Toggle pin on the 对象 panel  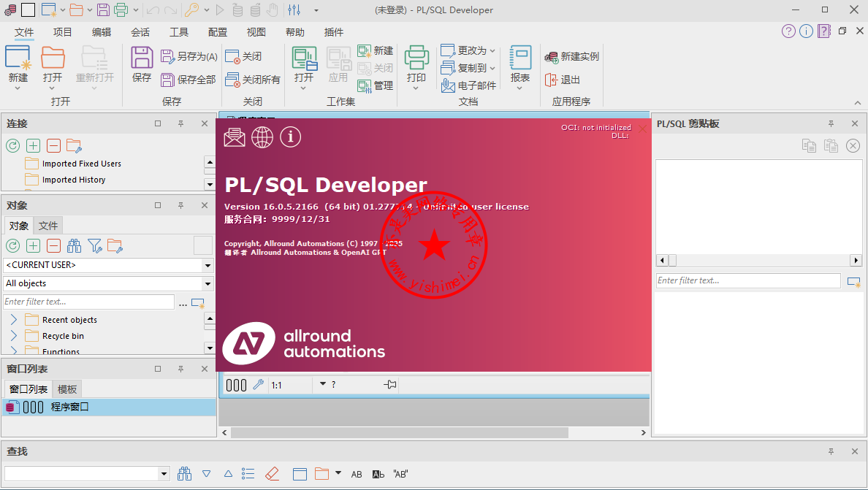180,205
